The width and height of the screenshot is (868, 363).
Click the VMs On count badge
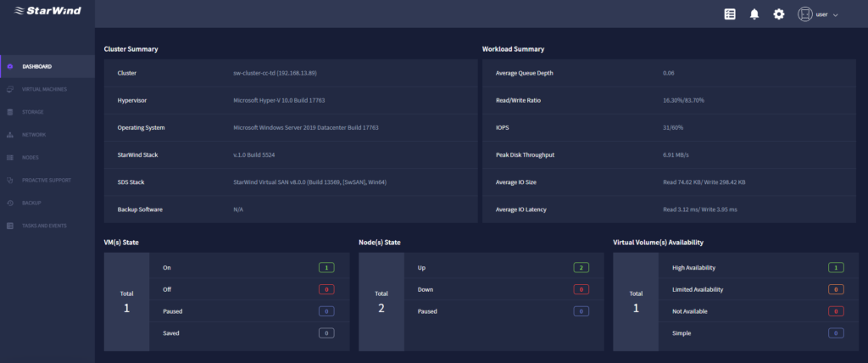tap(326, 268)
